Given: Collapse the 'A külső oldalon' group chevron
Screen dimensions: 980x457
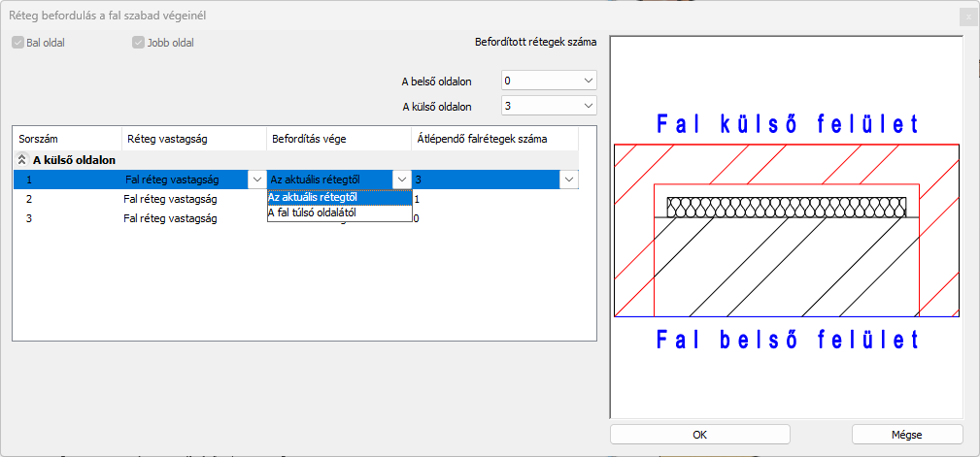Looking at the screenshot, I should (22, 160).
